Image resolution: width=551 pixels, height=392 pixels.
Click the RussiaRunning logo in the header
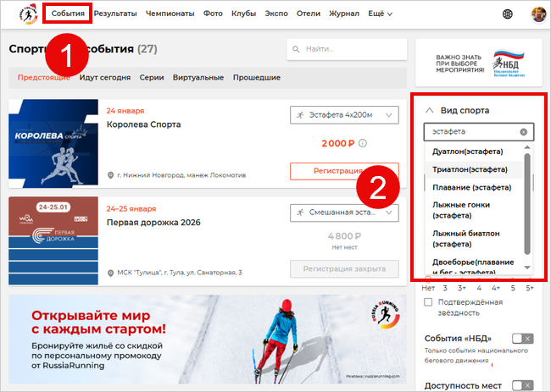(x=28, y=14)
